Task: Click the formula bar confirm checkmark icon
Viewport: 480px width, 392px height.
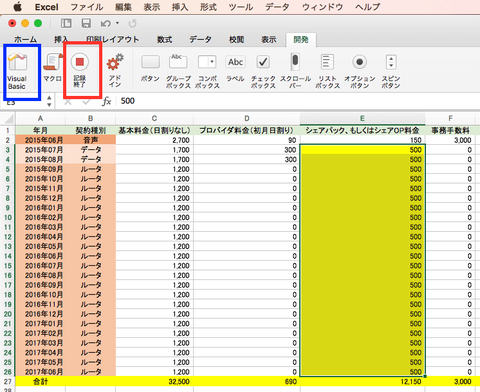Action: coord(86,102)
